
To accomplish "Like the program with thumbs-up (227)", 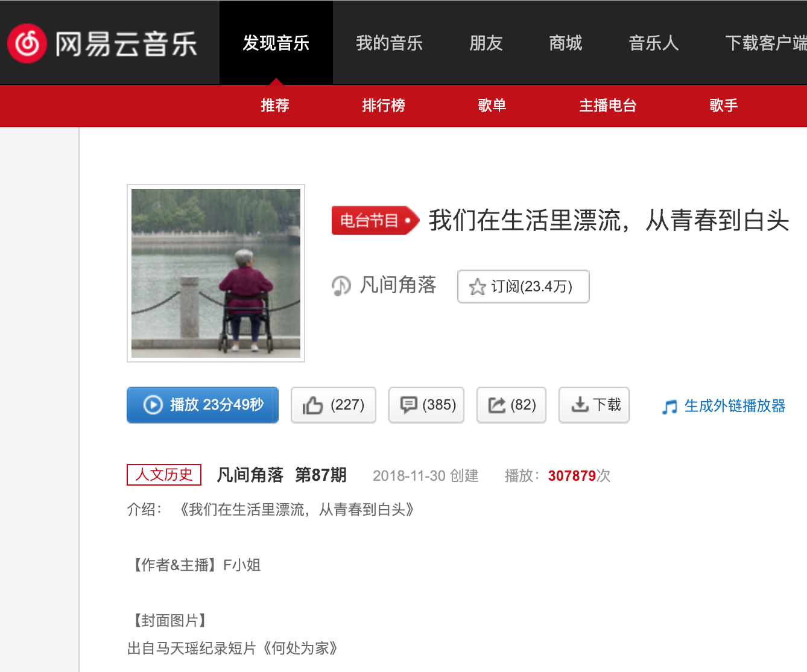I will click(x=334, y=405).
